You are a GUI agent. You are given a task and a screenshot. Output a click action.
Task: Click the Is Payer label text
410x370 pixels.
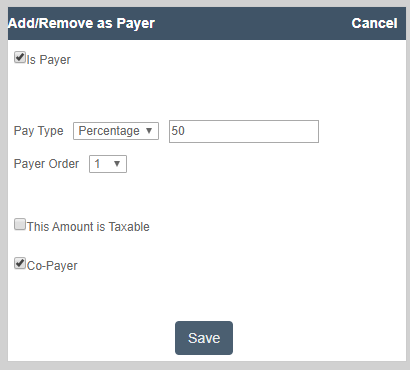pyautogui.click(x=49, y=60)
